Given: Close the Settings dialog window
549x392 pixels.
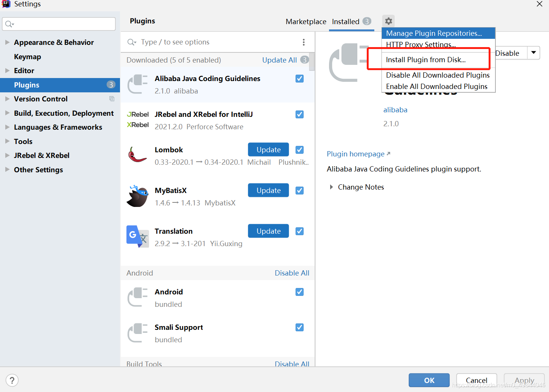Looking at the screenshot, I should [x=540, y=4].
